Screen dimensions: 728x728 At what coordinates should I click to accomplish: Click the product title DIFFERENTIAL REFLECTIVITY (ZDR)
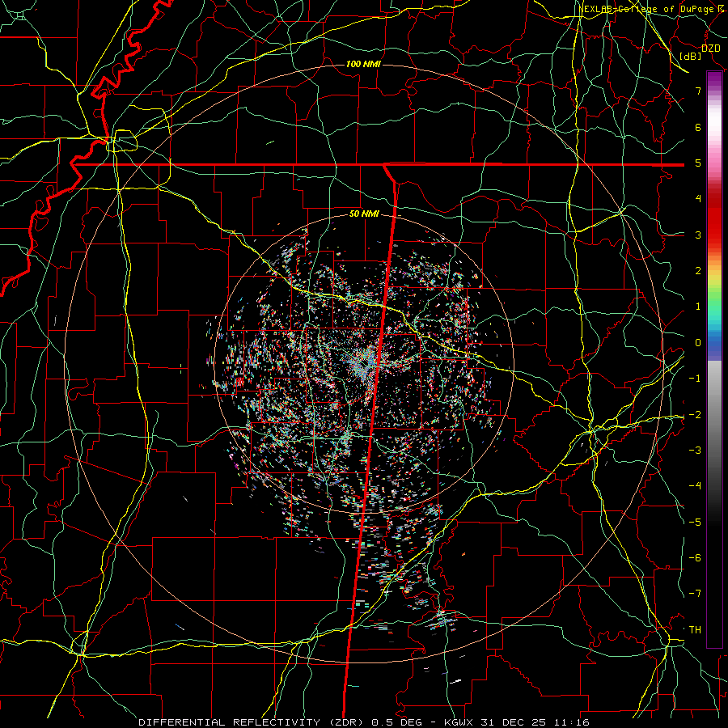click(x=252, y=722)
